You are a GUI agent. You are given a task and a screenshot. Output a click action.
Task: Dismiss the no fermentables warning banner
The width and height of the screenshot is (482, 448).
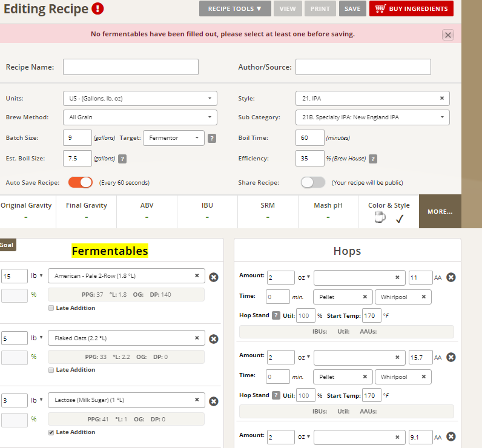click(448, 35)
